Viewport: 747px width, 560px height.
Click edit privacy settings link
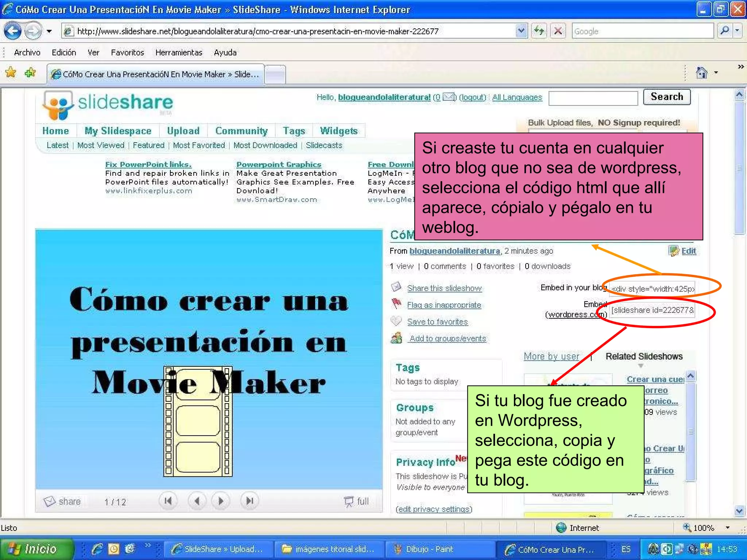click(434, 509)
